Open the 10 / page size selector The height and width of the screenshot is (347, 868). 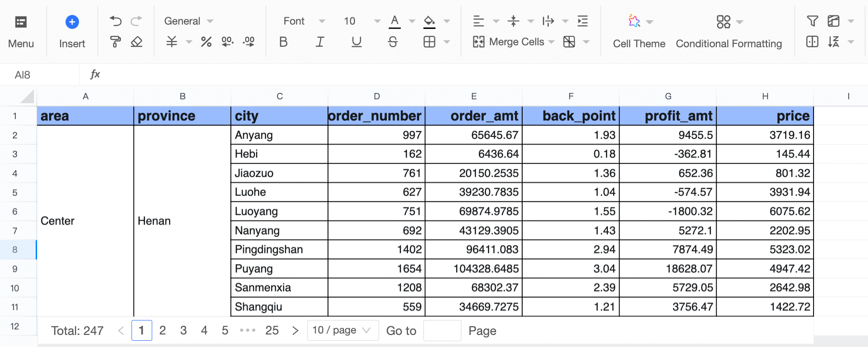pyautogui.click(x=343, y=330)
